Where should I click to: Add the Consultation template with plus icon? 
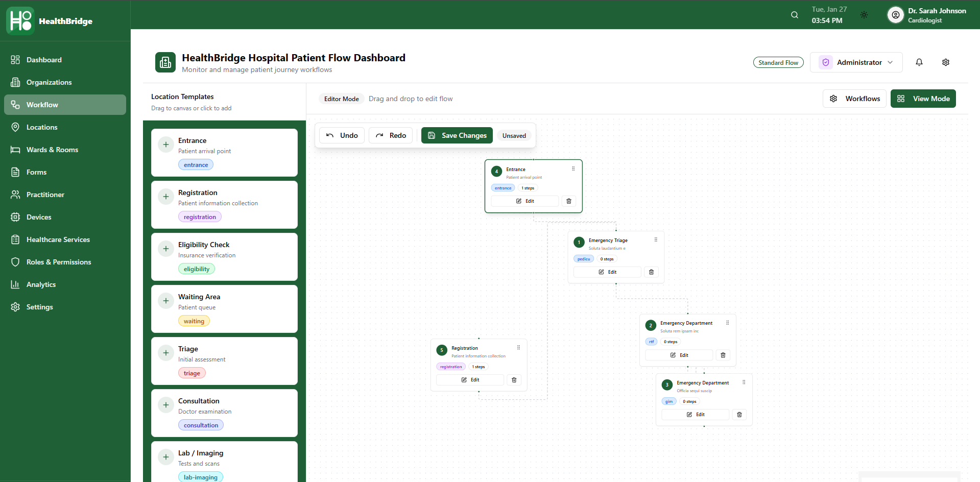(x=166, y=405)
